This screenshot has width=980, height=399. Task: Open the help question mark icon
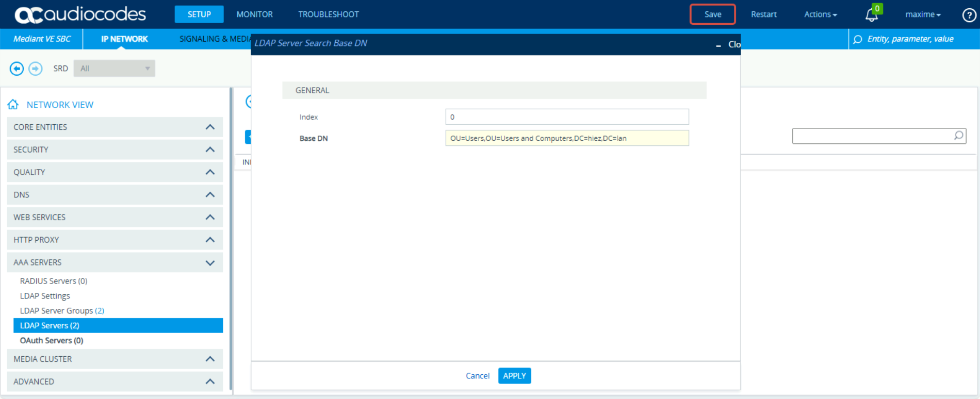pos(969,15)
